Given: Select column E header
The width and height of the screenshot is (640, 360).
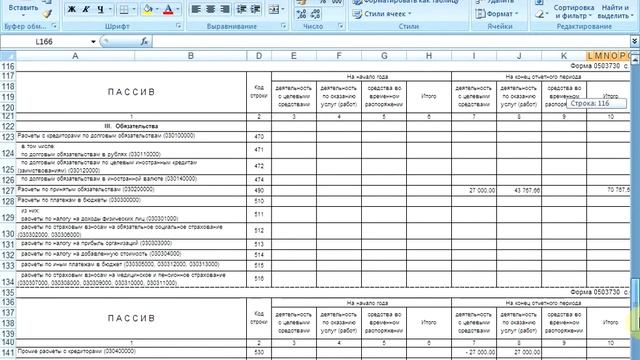Looking at the screenshot, I should 293,56.
